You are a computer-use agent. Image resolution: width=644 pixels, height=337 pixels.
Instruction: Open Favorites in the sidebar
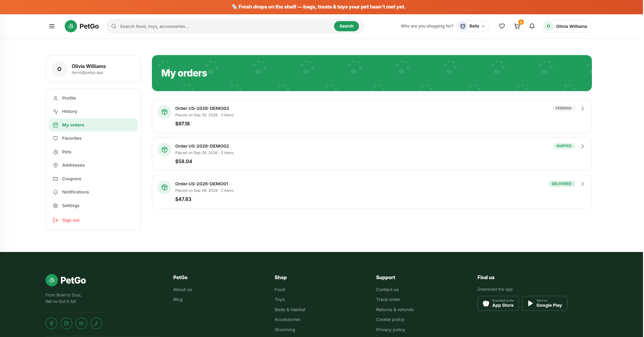click(93, 138)
